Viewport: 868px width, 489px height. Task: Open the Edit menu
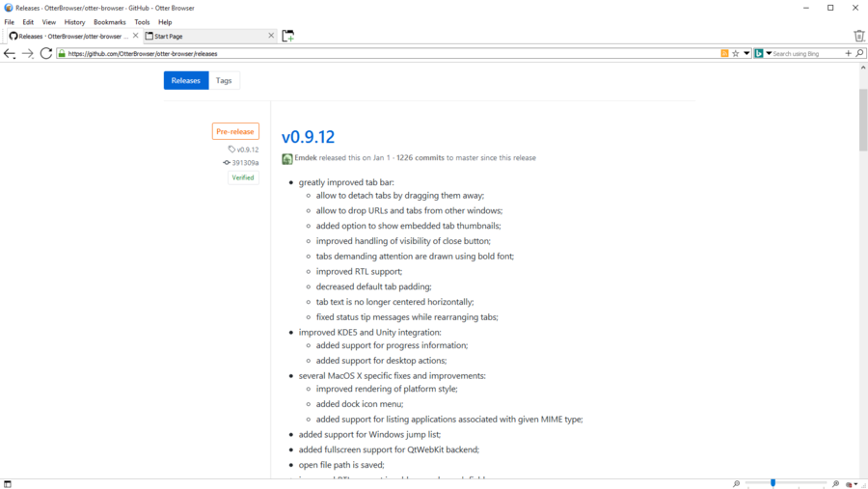pos(28,22)
